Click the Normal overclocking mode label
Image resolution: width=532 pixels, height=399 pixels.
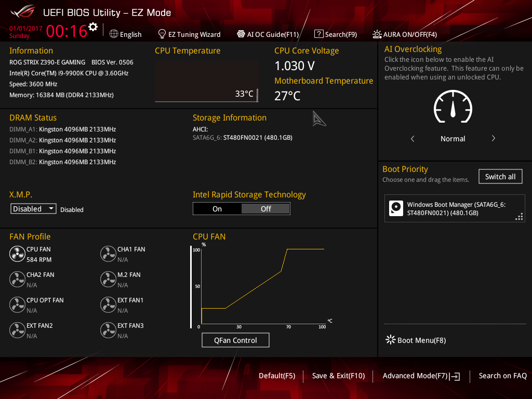(x=453, y=138)
